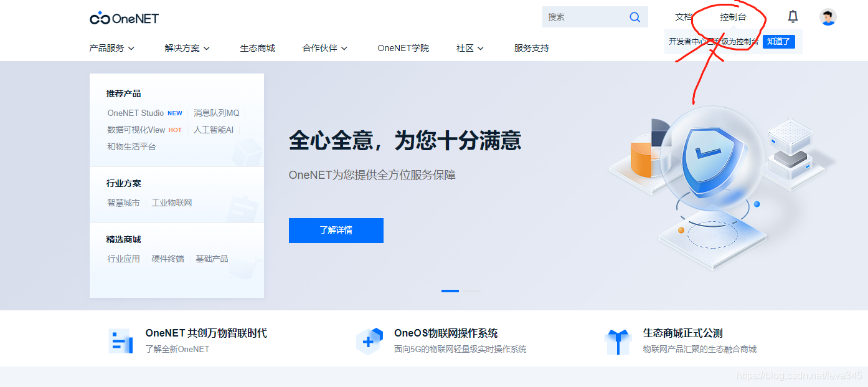This screenshot has width=868, height=387.
Task: Expand the 解决方案 dropdown menu
Action: tap(187, 48)
